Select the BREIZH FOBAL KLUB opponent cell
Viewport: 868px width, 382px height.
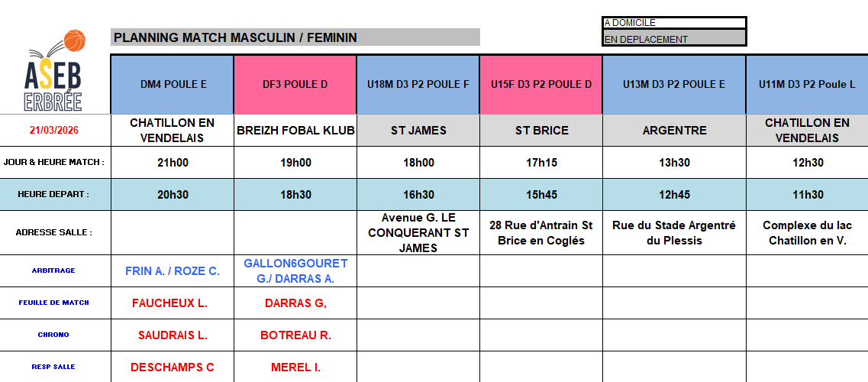click(295, 131)
